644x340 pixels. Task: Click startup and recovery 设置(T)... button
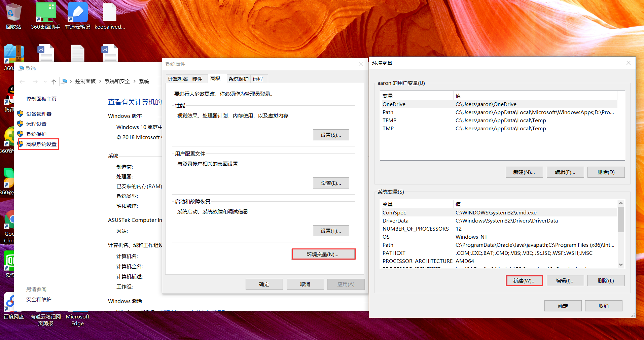(x=331, y=231)
